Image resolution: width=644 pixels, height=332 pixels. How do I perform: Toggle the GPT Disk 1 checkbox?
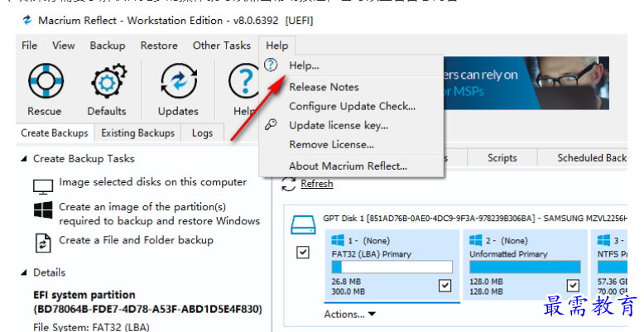click(303, 253)
